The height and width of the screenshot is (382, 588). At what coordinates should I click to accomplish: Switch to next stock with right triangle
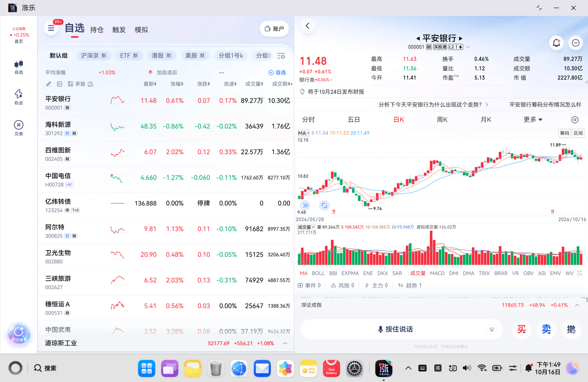point(461,38)
